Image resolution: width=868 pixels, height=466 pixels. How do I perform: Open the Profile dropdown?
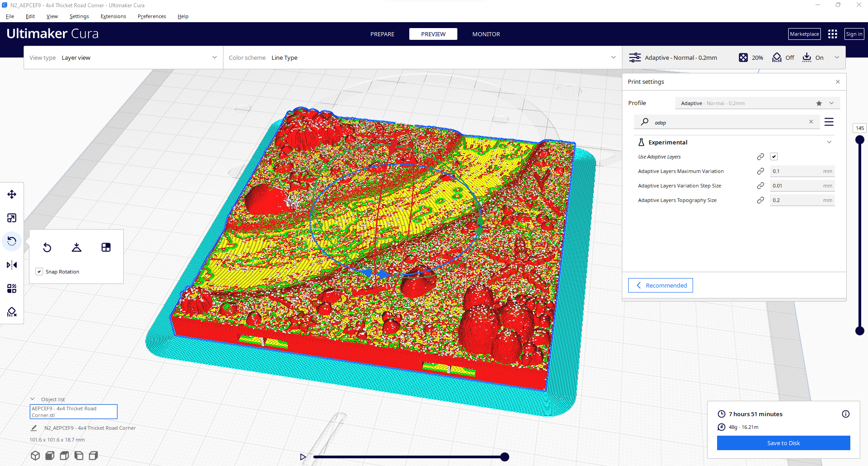click(x=757, y=103)
